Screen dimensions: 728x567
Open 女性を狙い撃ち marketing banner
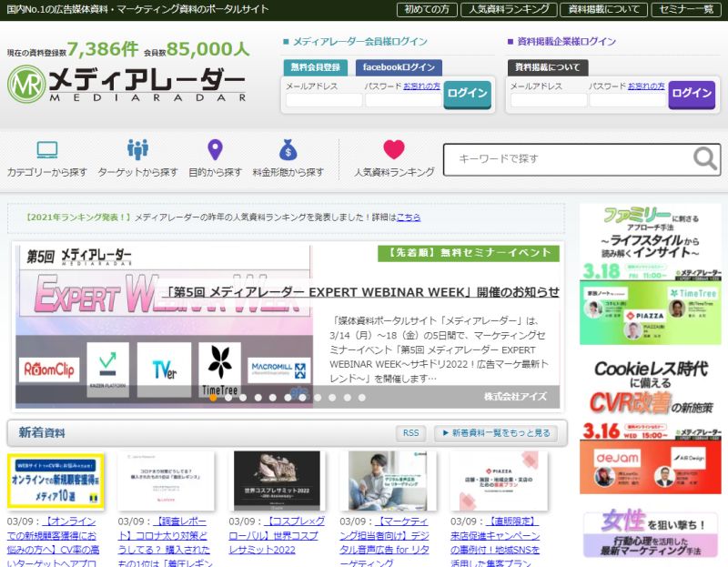tap(651, 533)
